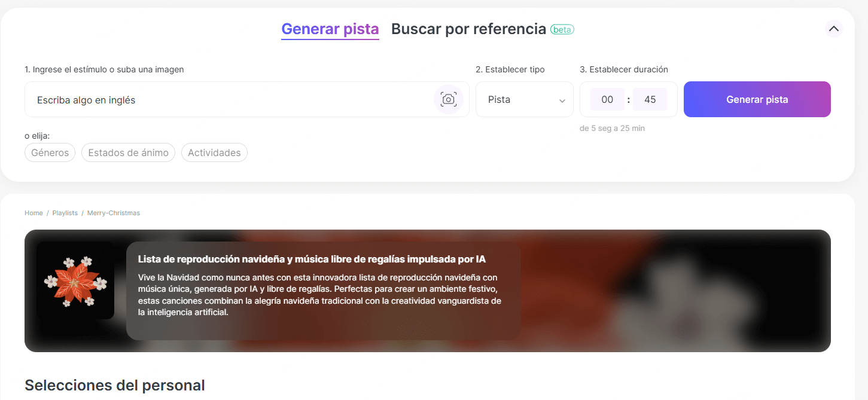Image resolution: width=868 pixels, height=400 pixels.
Task: Collapse the generator panel via the chevron arrow
Action: (833, 28)
